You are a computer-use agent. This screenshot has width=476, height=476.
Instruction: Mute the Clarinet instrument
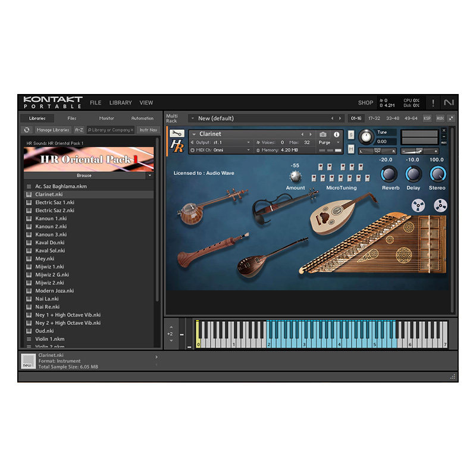[x=351, y=149]
